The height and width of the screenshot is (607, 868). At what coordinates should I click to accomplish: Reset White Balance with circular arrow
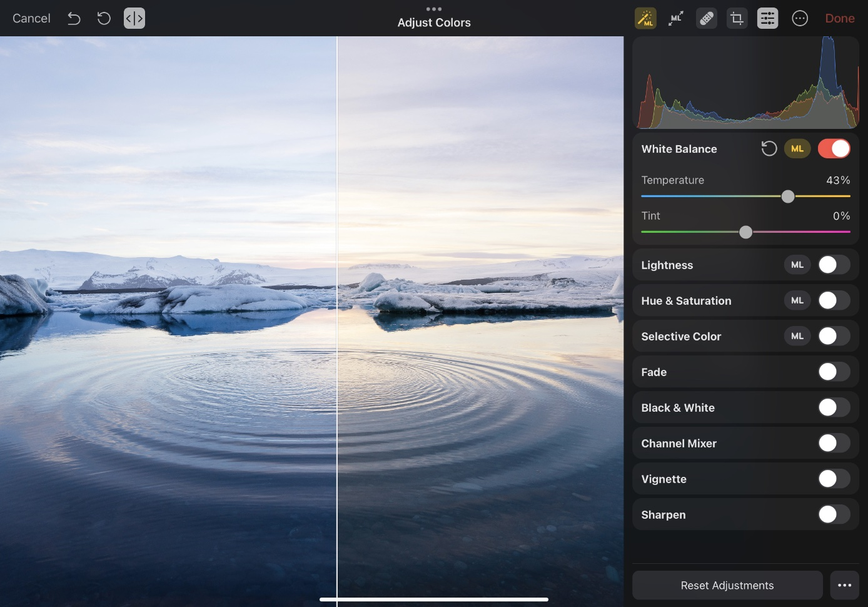769,148
